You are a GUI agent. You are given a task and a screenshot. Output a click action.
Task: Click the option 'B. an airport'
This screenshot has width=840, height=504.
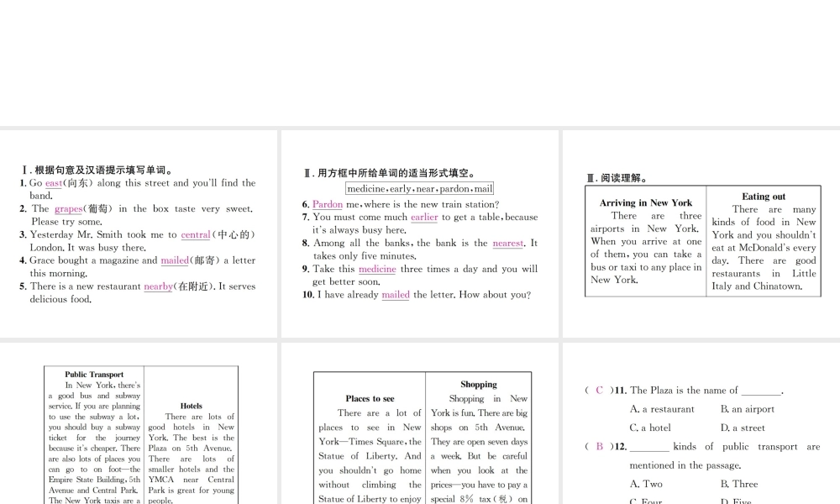748,409
